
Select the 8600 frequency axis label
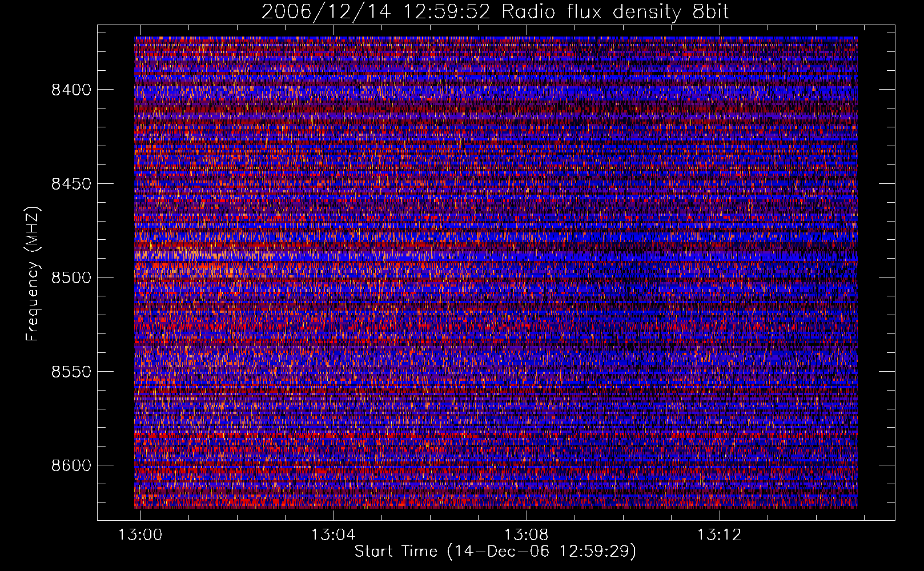[71, 465]
